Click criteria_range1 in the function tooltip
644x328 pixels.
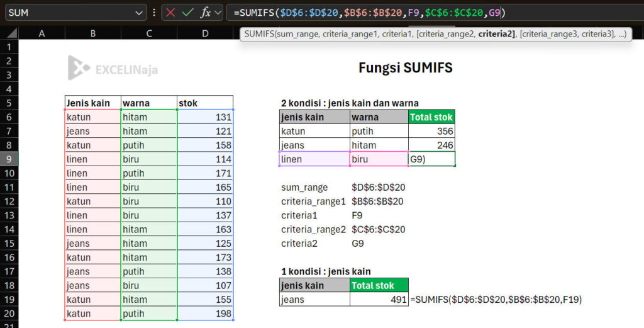[x=350, y=34]
